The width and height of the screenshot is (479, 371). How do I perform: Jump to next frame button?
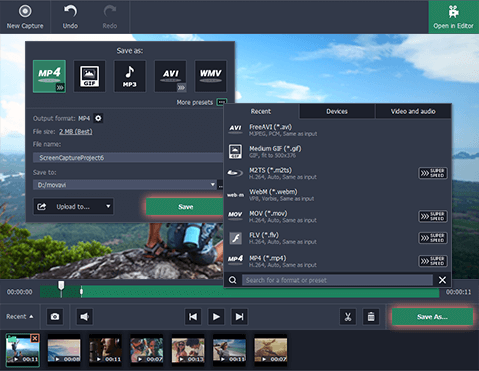coord(239,316)
